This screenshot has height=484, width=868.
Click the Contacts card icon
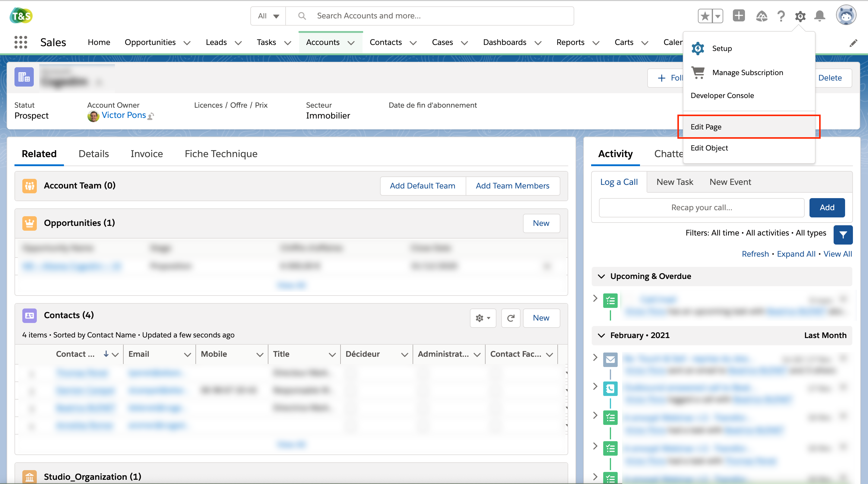[x=29, y=315]
